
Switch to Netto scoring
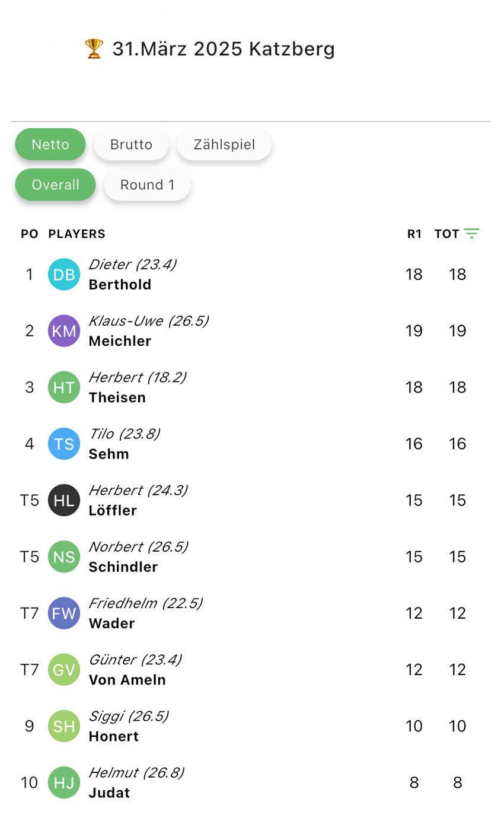coord(50,144)
